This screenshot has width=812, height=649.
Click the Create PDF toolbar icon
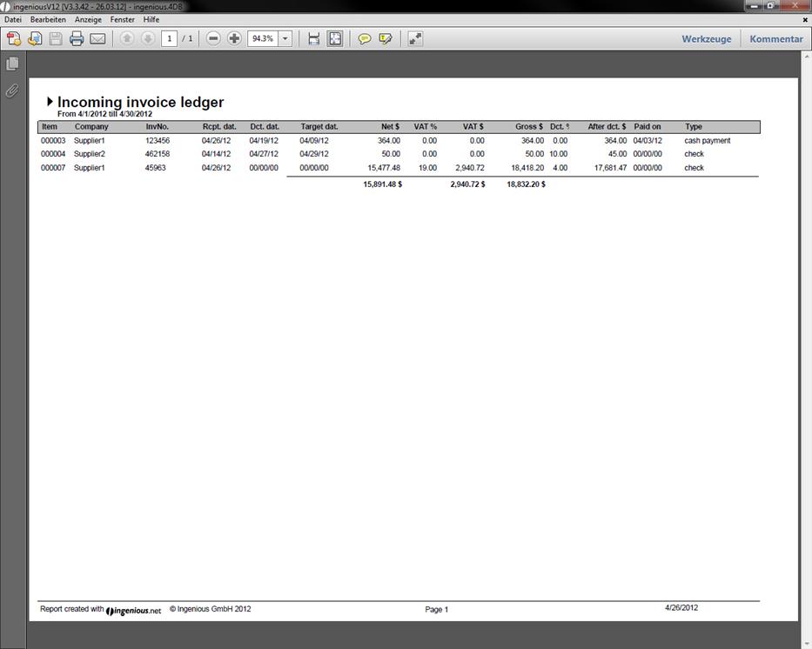14,38
